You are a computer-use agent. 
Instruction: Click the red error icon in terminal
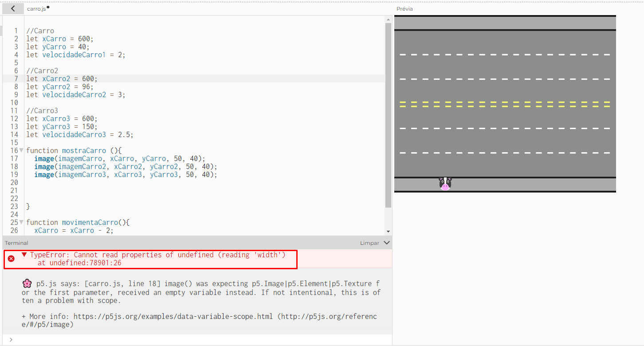pos(11,259)
